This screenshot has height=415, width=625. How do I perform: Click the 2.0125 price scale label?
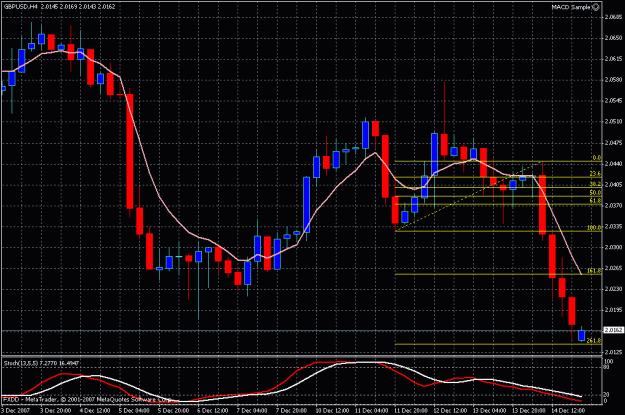(613, 352)
